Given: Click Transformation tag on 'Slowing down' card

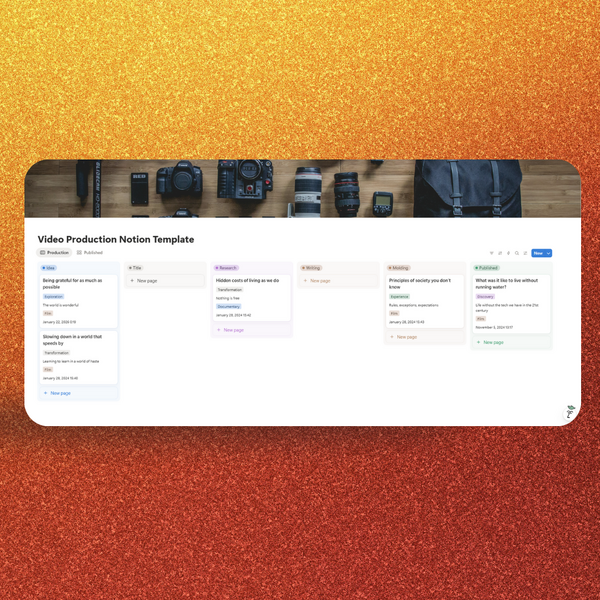Looking at the screenshot, I should click(56, 353).
